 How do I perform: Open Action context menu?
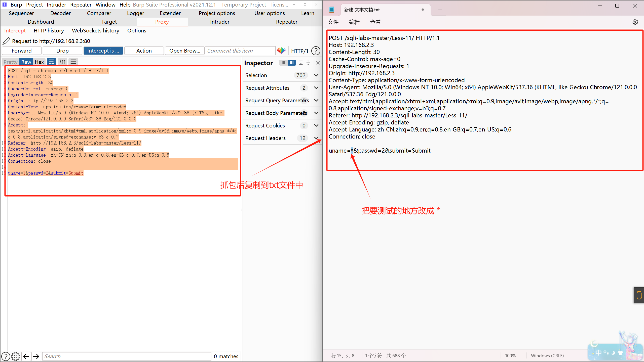tap(143, 50)
